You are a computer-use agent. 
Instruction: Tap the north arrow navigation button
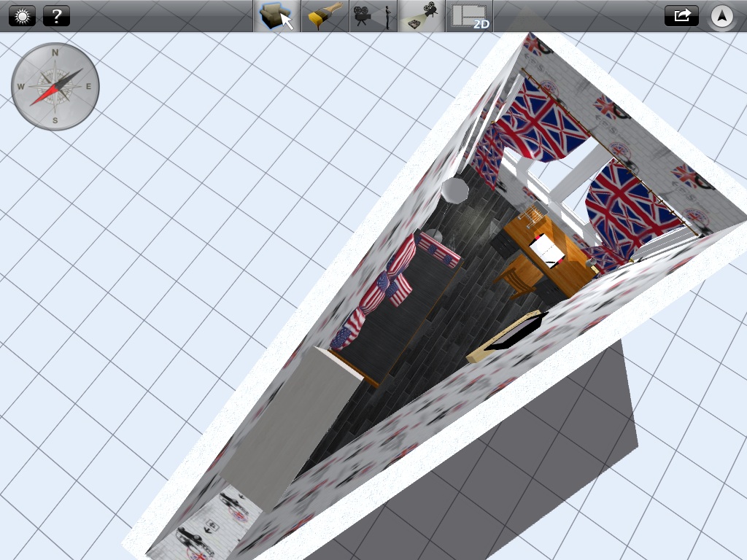click(x=721, y=16)
